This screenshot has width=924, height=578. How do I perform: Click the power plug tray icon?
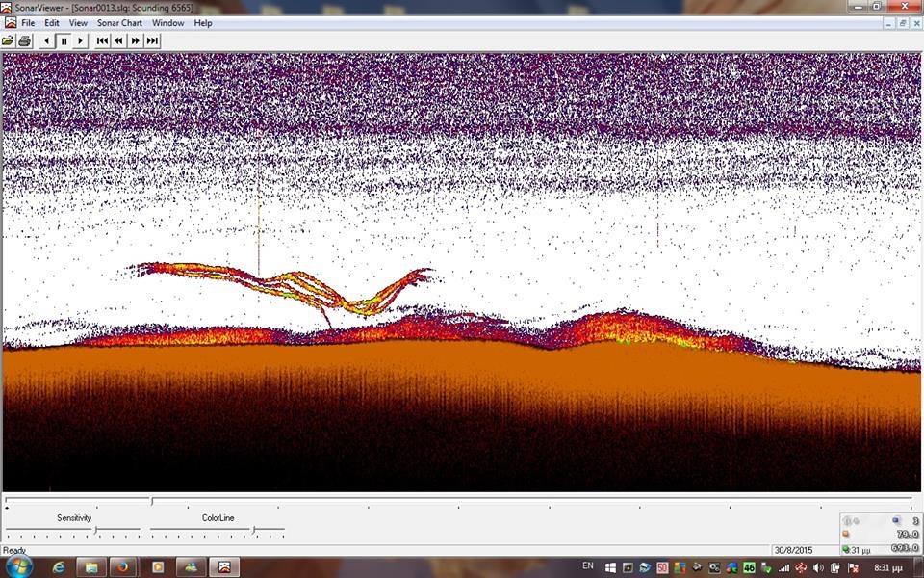tap(835, 568)
